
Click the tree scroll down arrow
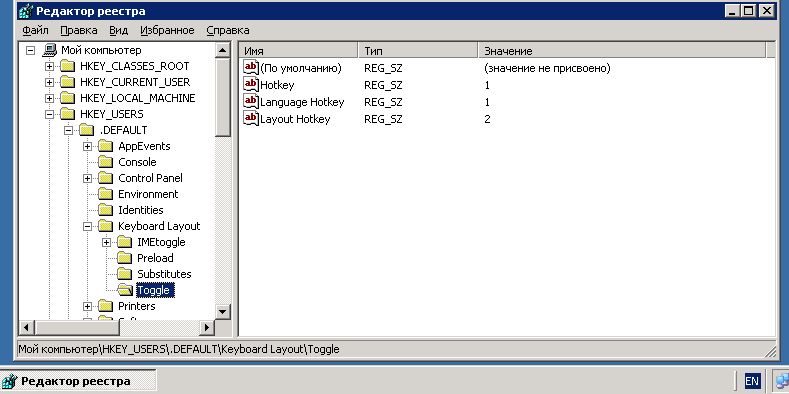point(222,311)
